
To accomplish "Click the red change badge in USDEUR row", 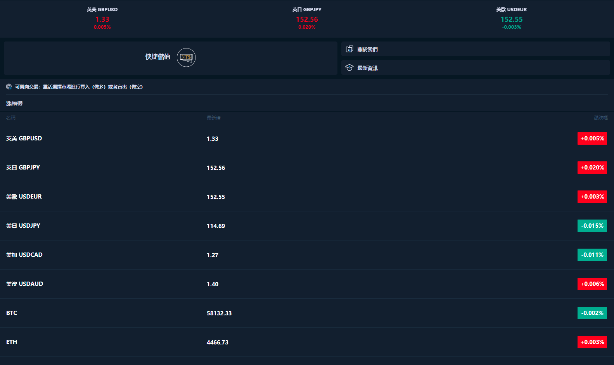I will point(592,197).
